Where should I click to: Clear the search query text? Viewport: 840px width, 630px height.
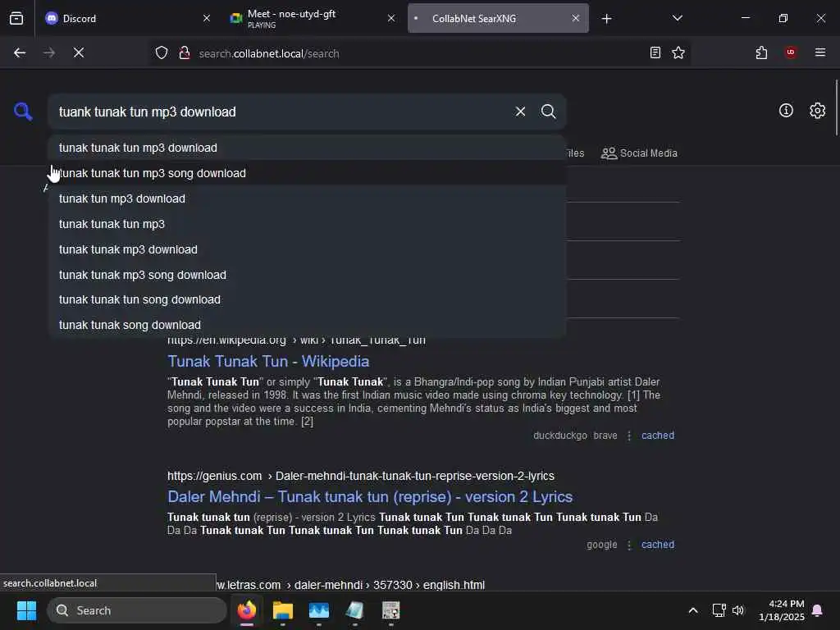(520, 112)
